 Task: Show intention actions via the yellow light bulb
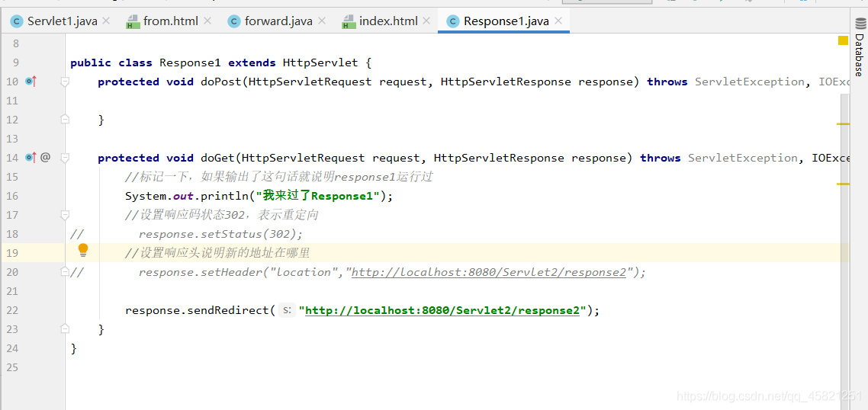point(83,251)
